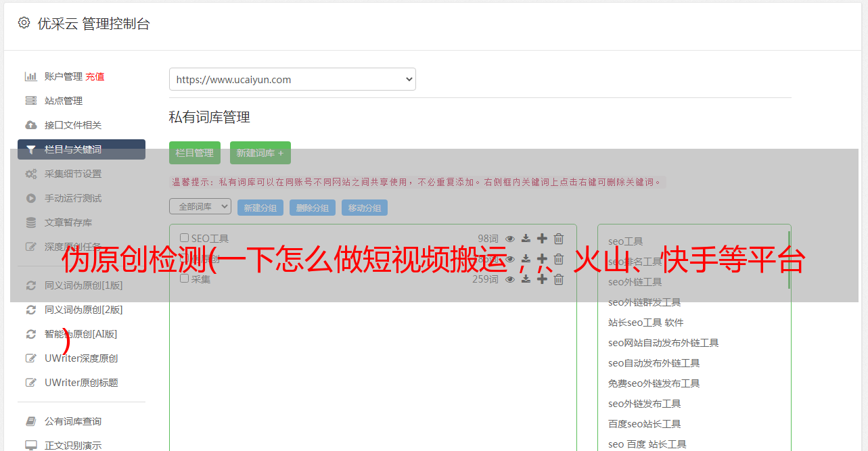868x451 pixels.
Task: Click the 259词 count
Action: click(485, 279)
